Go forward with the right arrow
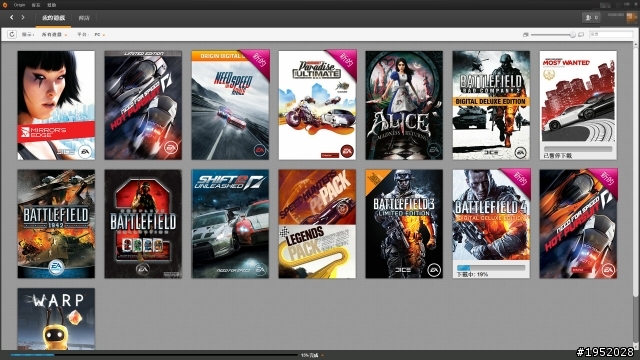The width and height of the screenshot is (640, 360). (23, 18)
